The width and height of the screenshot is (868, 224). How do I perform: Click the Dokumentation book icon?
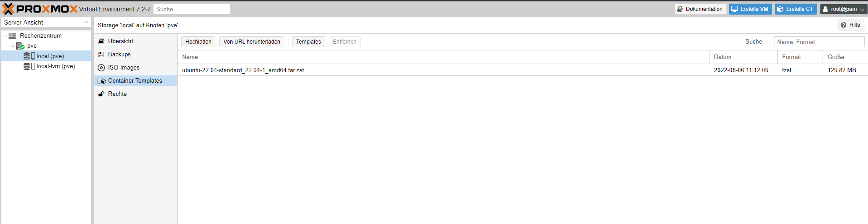[680, 9]
